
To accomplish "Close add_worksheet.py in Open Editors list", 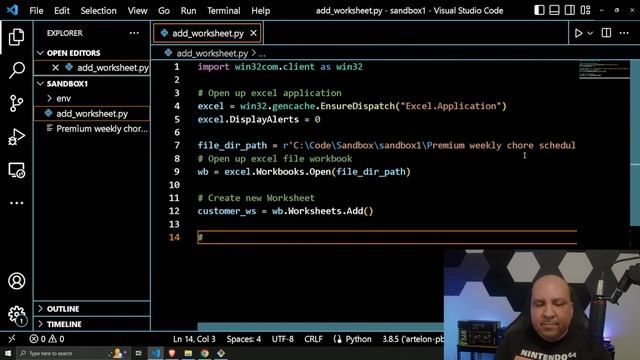I will [56, 68].
